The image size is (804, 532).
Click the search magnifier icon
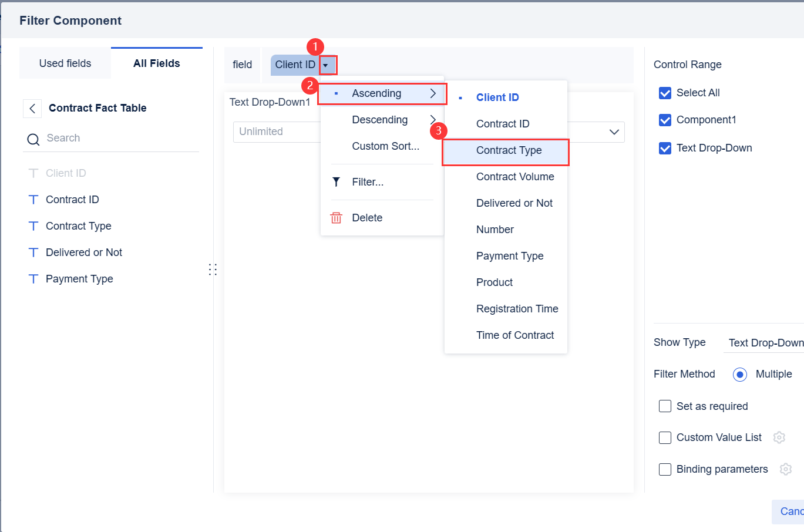pyautogui.click(x=33, y=139)
